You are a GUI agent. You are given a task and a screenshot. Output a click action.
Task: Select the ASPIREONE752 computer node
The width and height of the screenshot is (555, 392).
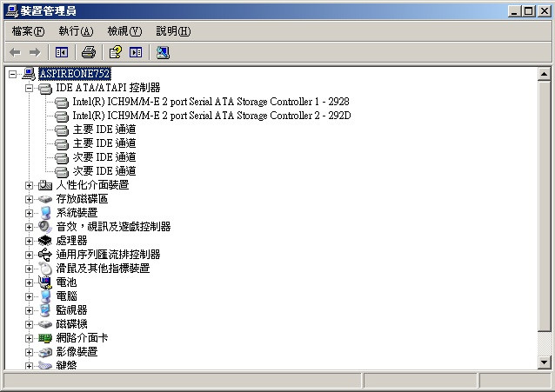[75, 74]
